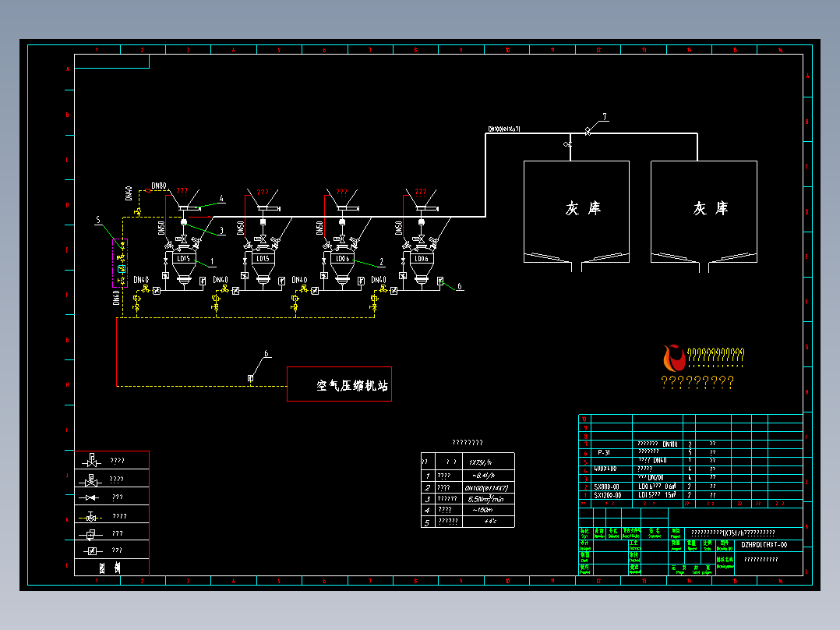Select DN100(Φ114X7) value in the parameter table row 2
Image resolution: width=840 pixels, height=630 pixels.
click(486, 488)
